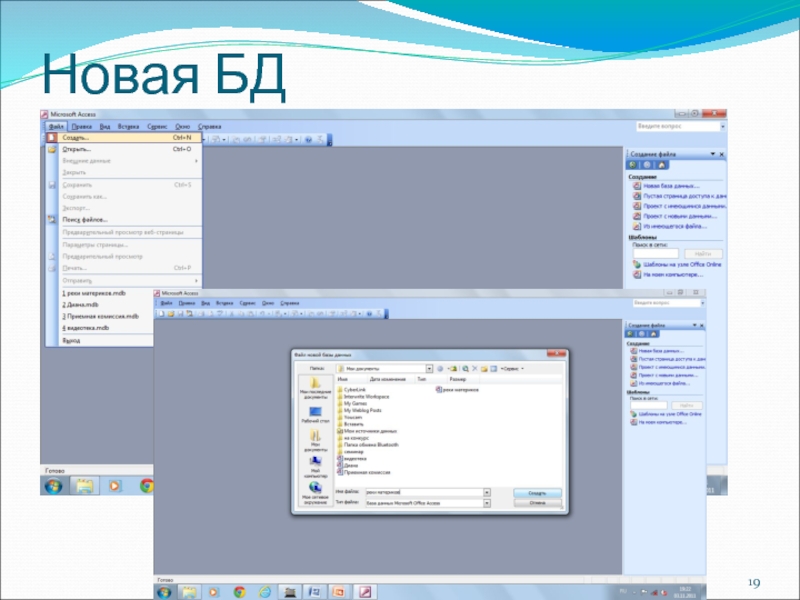This screenshot has width=800, height=600.
Task: Switch to PowerPoint from the taskbar
Action: point(338,592)
